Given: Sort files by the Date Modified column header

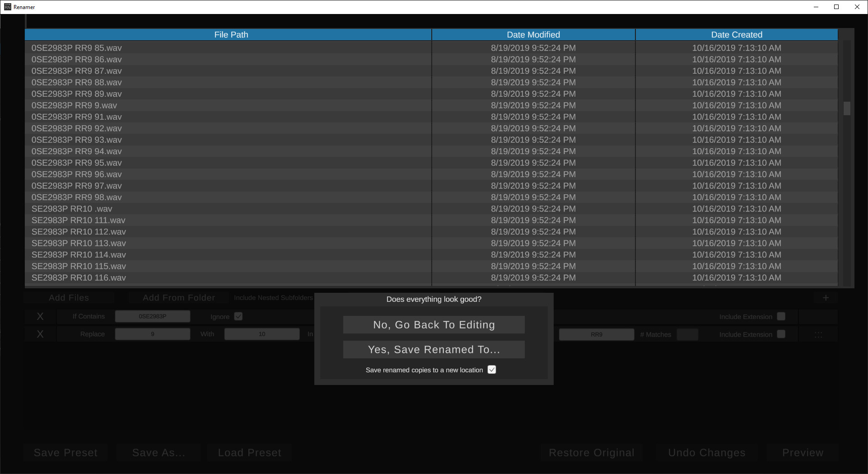Looking at the screenshot, I should 533,34.
